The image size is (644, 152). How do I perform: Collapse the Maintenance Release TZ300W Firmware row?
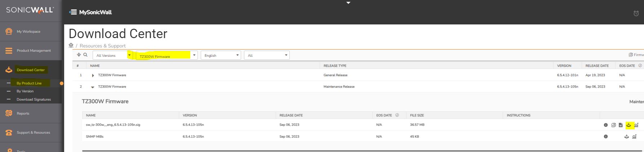pos(93,87)
